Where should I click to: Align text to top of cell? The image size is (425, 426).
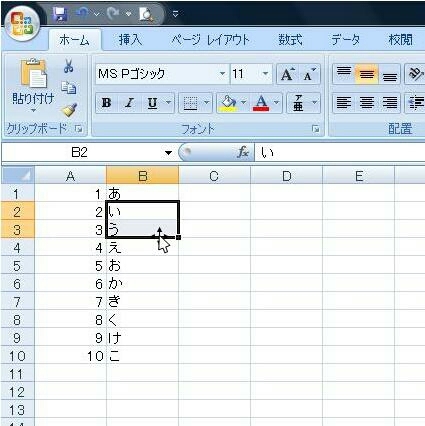344,74
